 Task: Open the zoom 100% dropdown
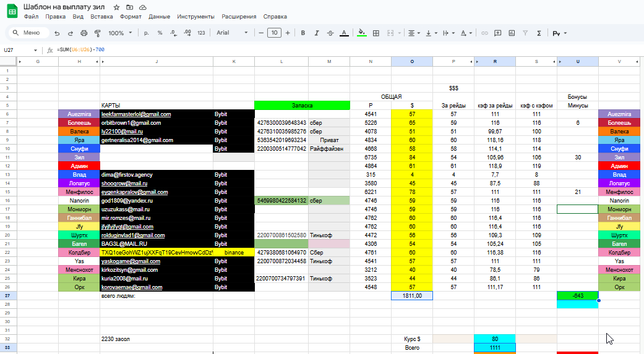(120, 33)
